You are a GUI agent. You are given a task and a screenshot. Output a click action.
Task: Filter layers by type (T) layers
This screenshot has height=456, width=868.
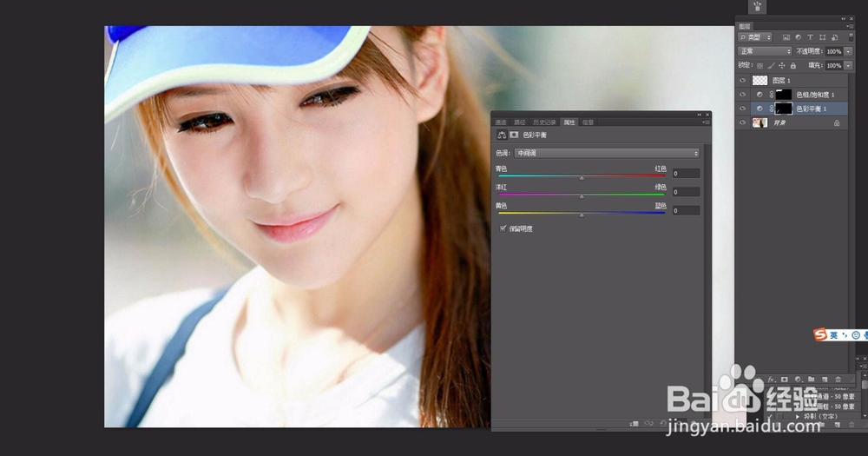(x=810, y=37)
